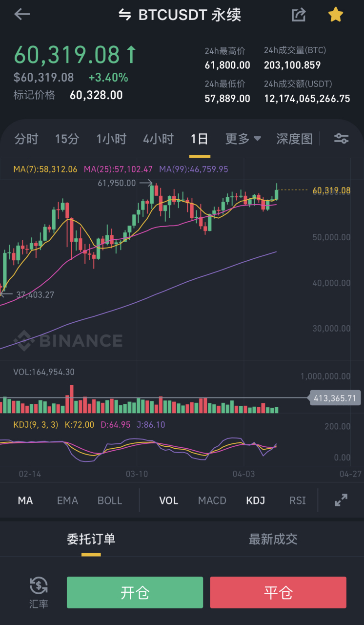Toggle the RSI sub-indicator
The width and height of the screenshot is (364, 625).
coord(298,500)
